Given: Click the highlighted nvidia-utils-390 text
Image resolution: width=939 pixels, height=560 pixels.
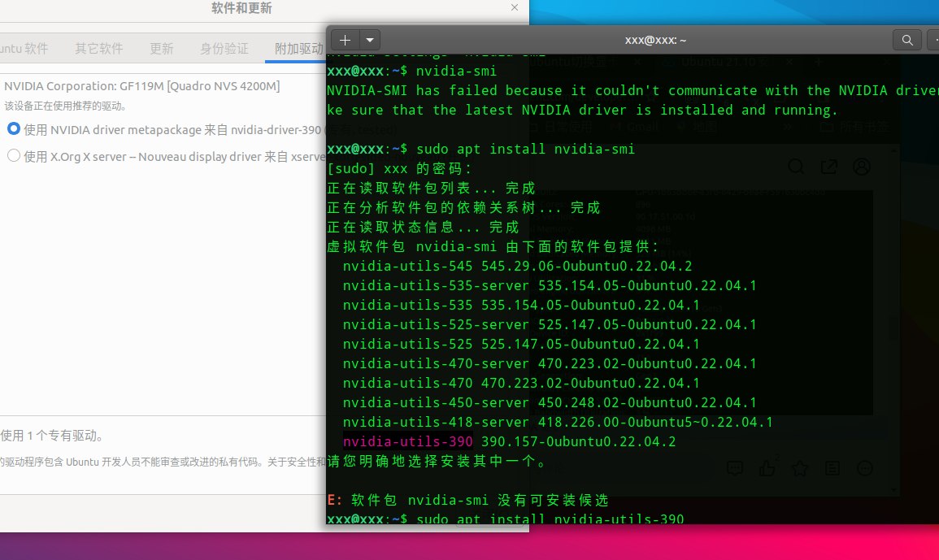Looking at the screenshot, I should tap(407, 441).
